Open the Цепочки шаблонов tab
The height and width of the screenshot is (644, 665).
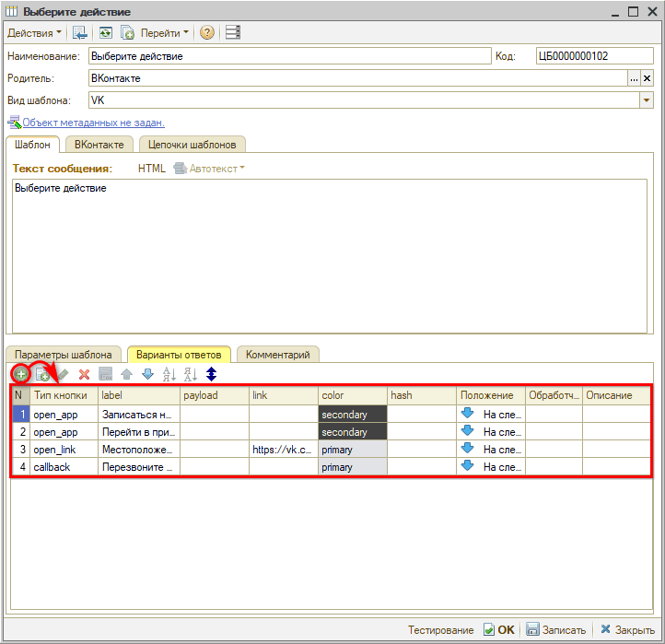(192, 145)
